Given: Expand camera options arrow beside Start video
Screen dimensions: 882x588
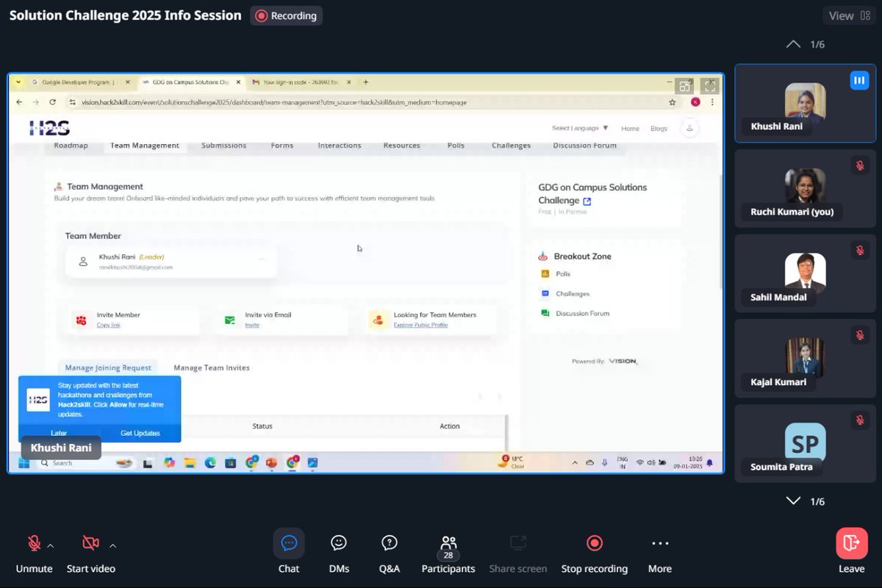Looking at the screenshot, I should (112, 545).
